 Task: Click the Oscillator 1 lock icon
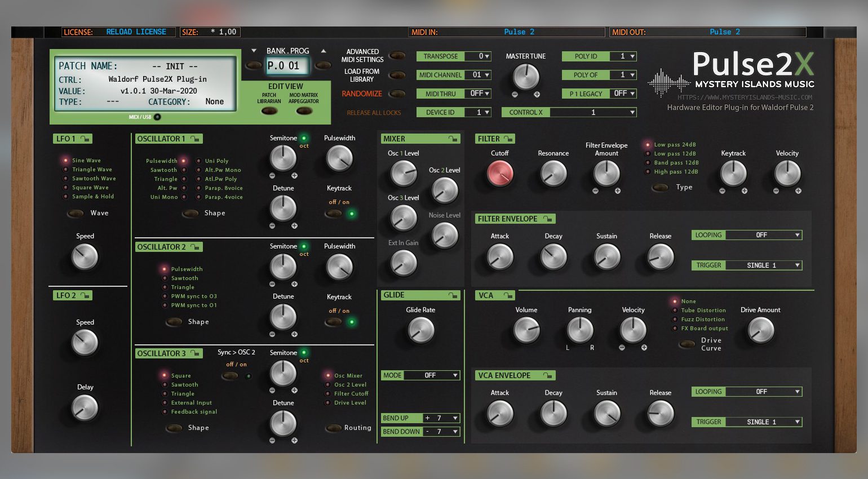[x=195, y=139]
